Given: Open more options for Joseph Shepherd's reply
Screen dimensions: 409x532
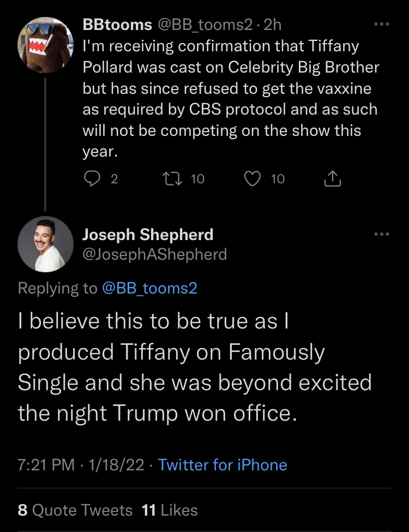Looking at the screenshot, I should tap(382, 234).
